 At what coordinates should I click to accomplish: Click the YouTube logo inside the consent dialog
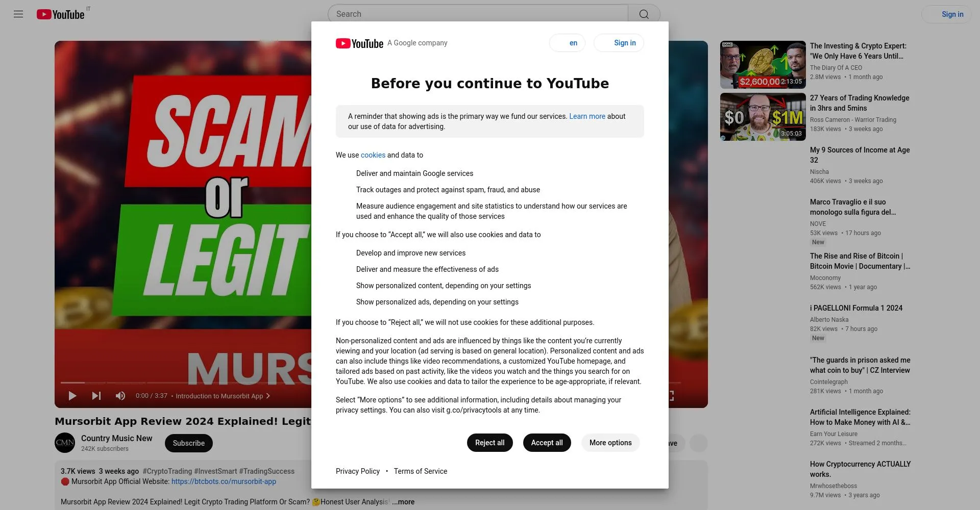359,43
